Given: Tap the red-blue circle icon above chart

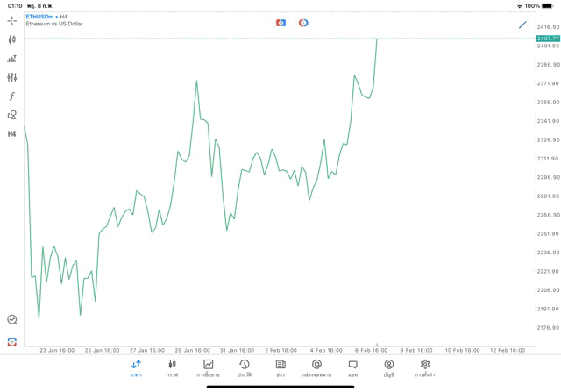Looking at the screenshot, I should point(303,23).
